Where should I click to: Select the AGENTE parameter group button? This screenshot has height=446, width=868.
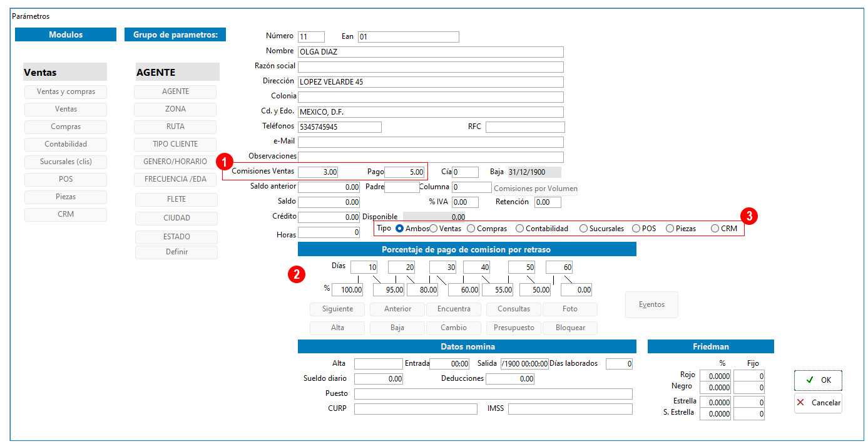pos(175,91)
